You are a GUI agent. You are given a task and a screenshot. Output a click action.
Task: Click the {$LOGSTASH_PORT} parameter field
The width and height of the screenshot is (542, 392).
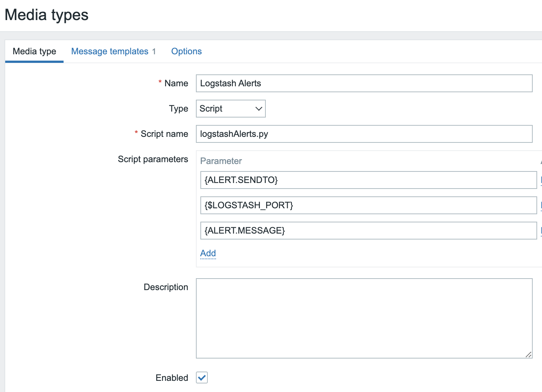click(x=368, y=205)
